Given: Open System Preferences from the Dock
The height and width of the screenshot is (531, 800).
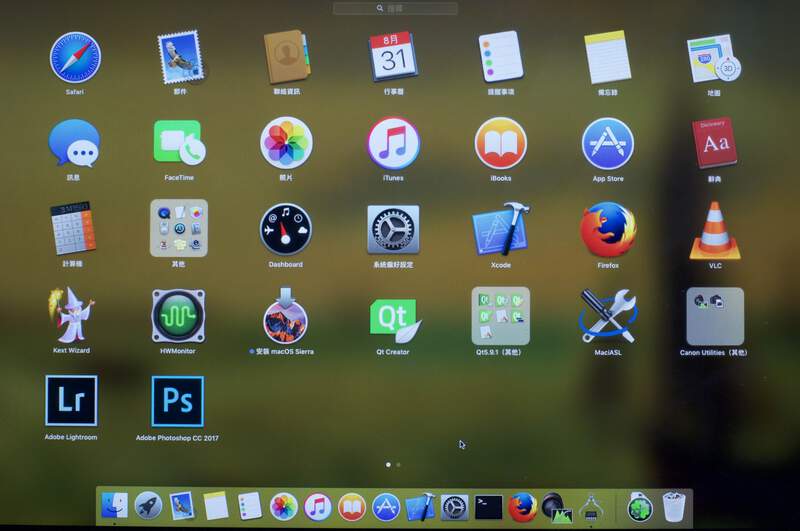Looking at the screenshot, I should click(454, 508).
